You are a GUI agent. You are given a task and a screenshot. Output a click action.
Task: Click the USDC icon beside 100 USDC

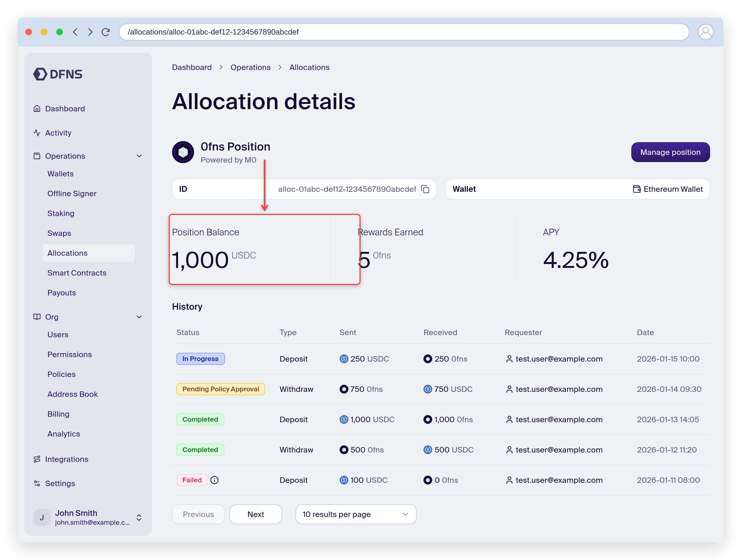344,480
